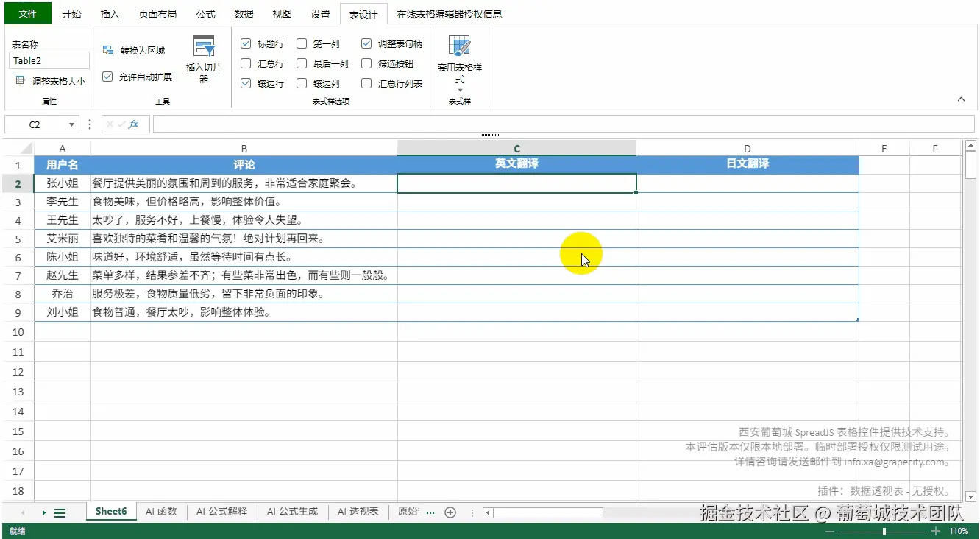
Task: Click the 日文翻译 header cell
Action: click(748, 164)
